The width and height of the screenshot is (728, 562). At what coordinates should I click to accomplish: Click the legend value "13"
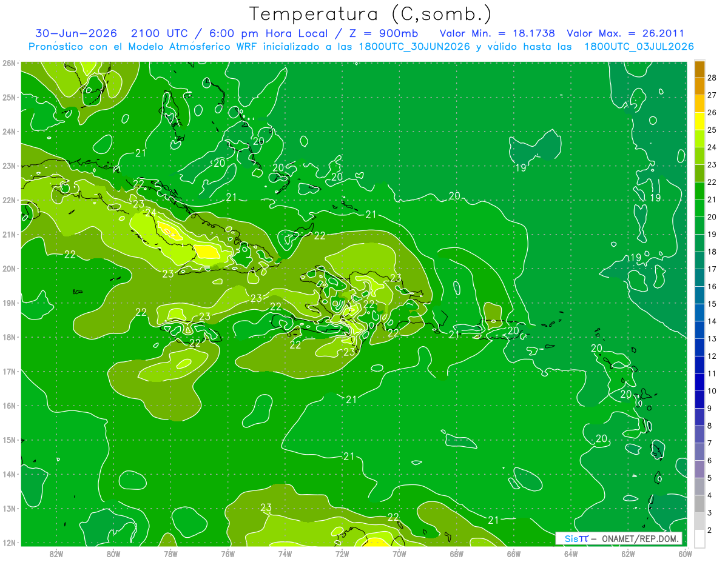coord(712,338)
